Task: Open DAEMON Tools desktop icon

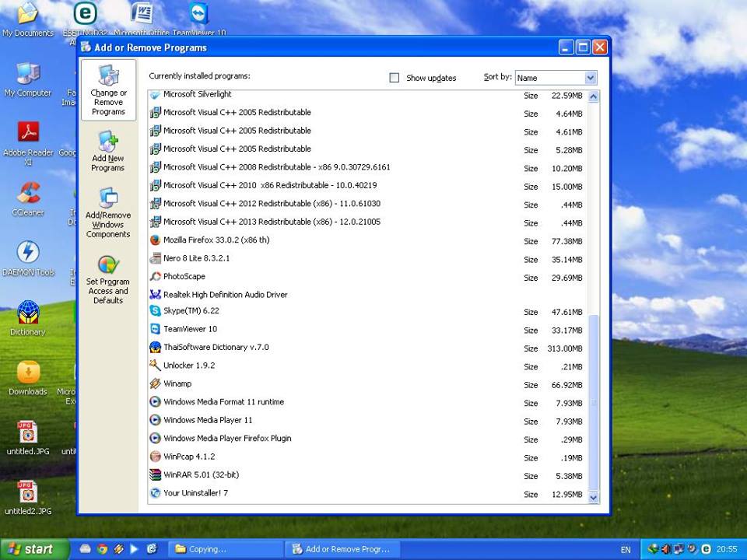Action: (28, 253)
